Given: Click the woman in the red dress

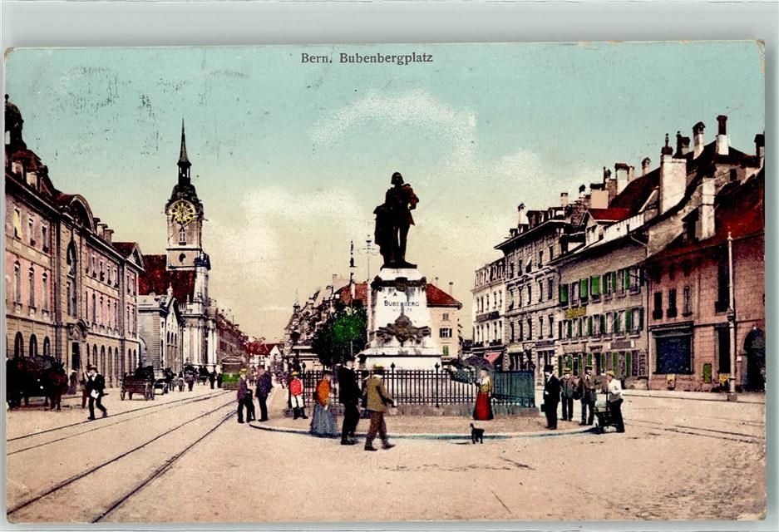Looking at the screenshot, I should (482, 396).
